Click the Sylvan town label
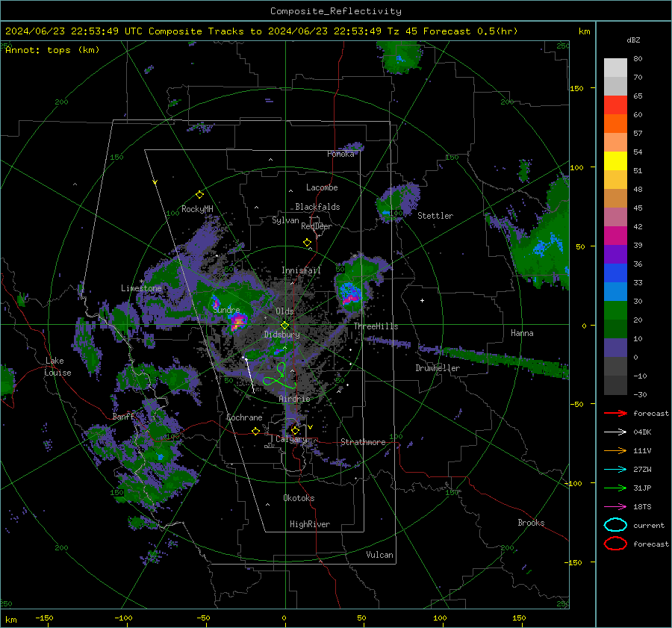The height and width of the screenshot is (628, 672). point(285,220)
